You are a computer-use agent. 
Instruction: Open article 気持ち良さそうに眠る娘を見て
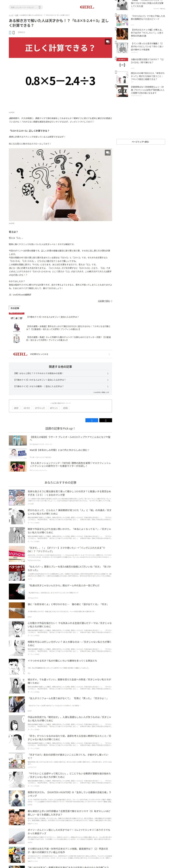69,493
